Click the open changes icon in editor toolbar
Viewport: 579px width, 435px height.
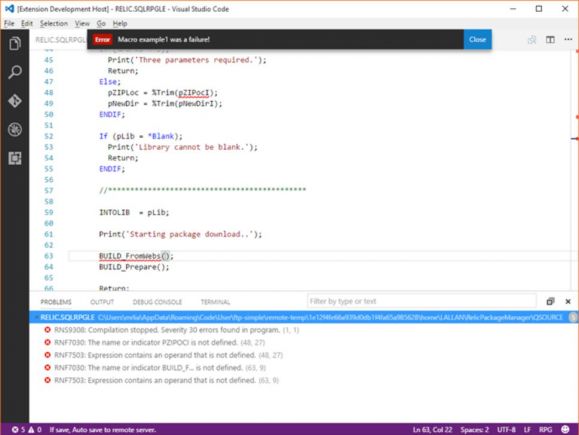[532, 40]
